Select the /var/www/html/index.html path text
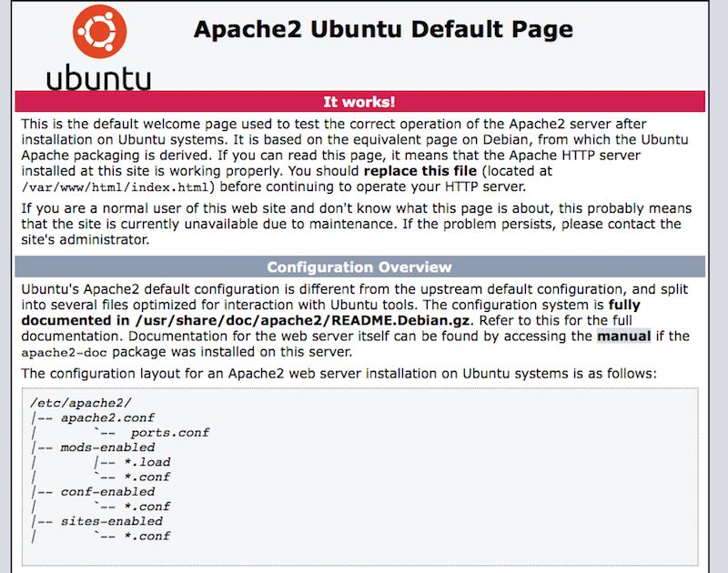Image resolution: width=728 pixels, height=573 pixels. pyautogui.click(x=115, y=187)
